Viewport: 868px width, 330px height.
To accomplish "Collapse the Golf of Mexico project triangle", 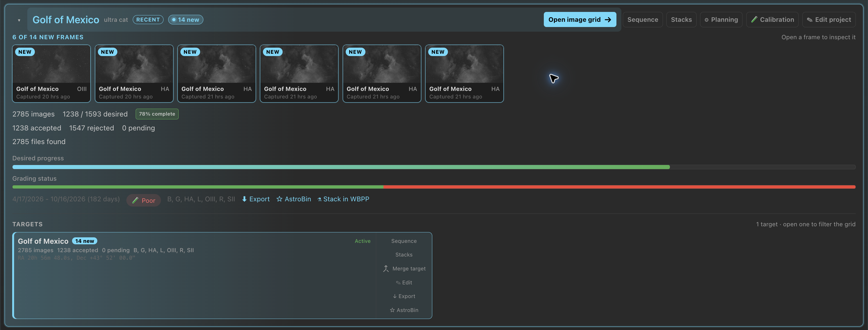I will pyautogui.click(x=19, y=20).
